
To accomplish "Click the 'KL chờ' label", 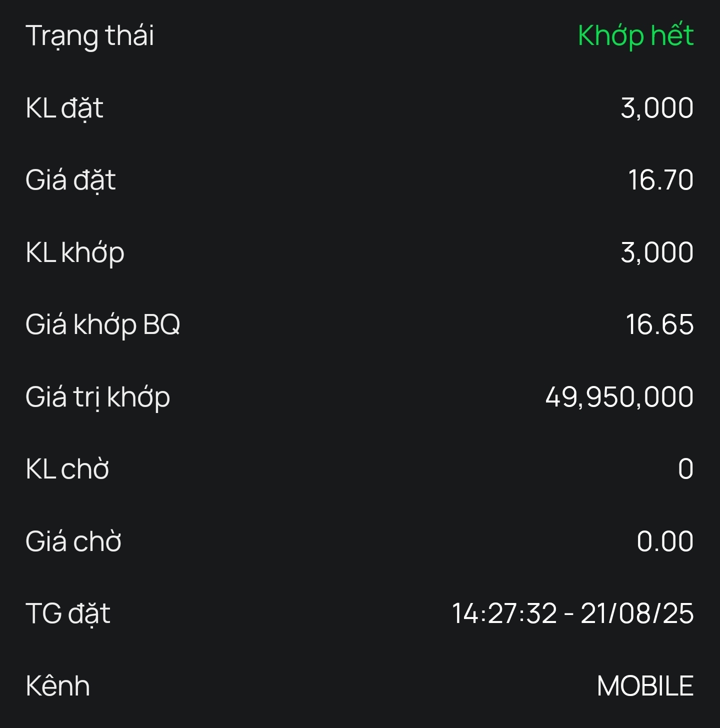I will [x=67, y=469].
